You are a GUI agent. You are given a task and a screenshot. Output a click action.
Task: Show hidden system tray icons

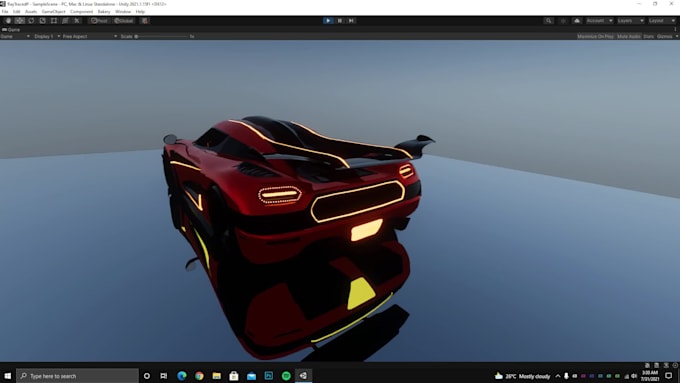(558, 376)
